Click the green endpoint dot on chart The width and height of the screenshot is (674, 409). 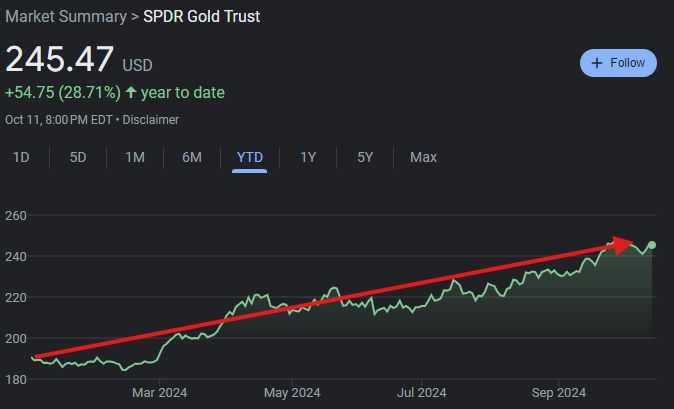[x=652, y=245]
